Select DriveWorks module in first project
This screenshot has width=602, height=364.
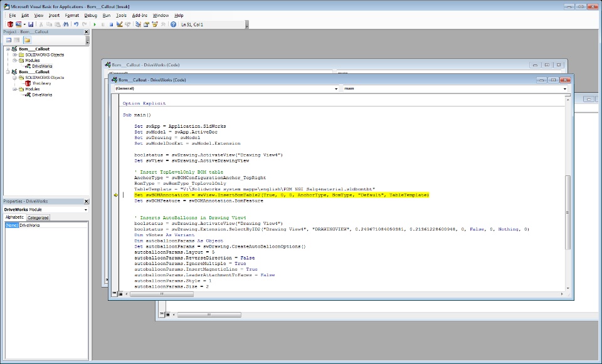tap(42, 66)
